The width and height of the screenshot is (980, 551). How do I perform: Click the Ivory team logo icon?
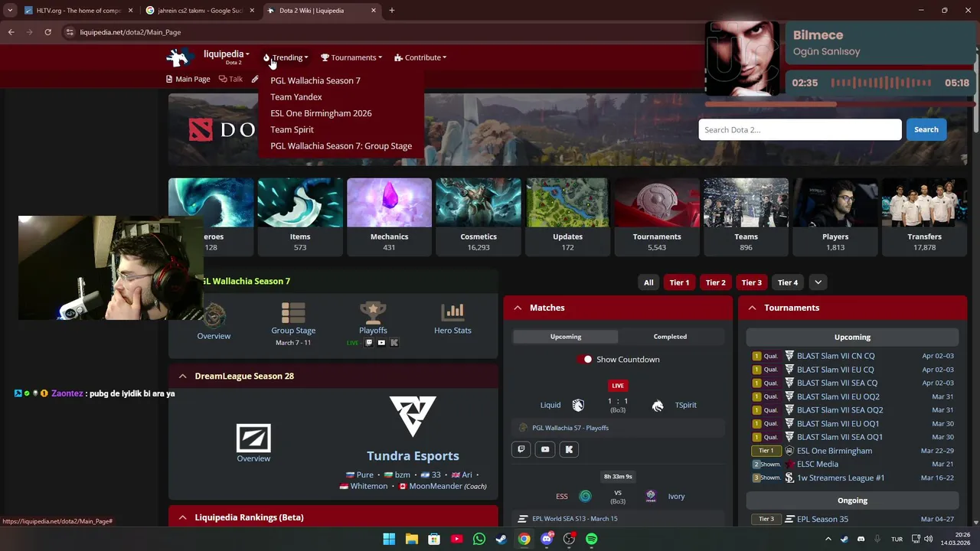click(651, 496)
